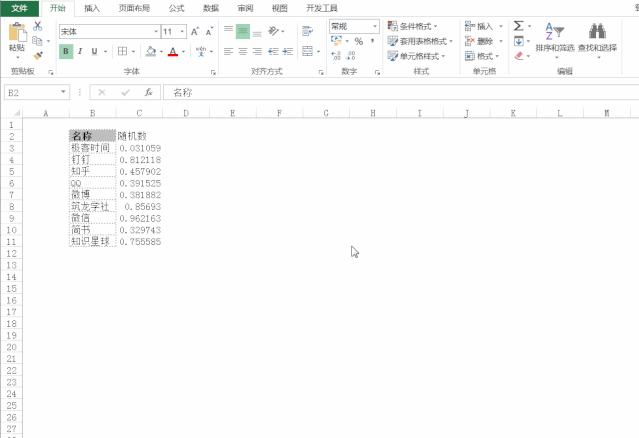Click the Paste clipboard icon

[17, 33]
